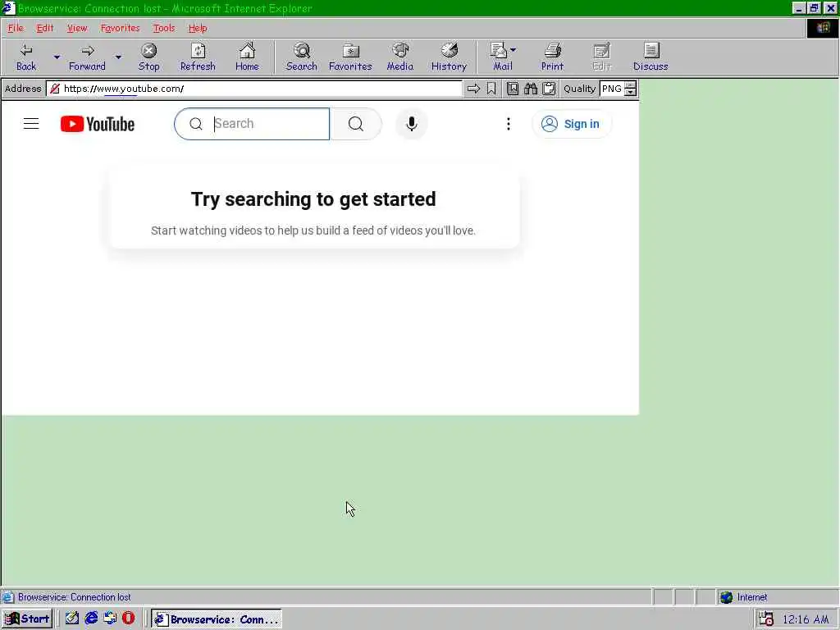The image size is (840, 630).
Task: Open the Back history dropdown arrow
Action: coord(57,57)
